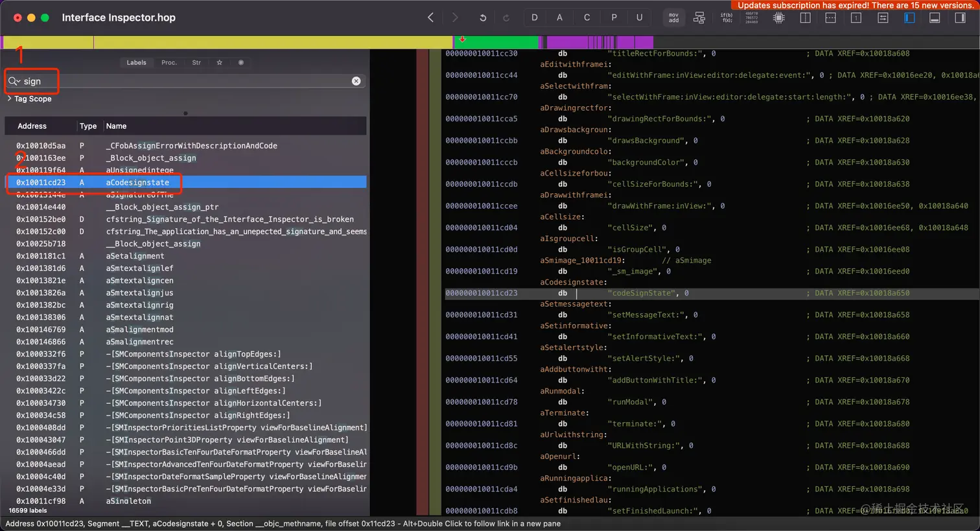980x531 pixels.
Task: Navigate forward in history
Action: pyautogui.click(x=455, y=18)
